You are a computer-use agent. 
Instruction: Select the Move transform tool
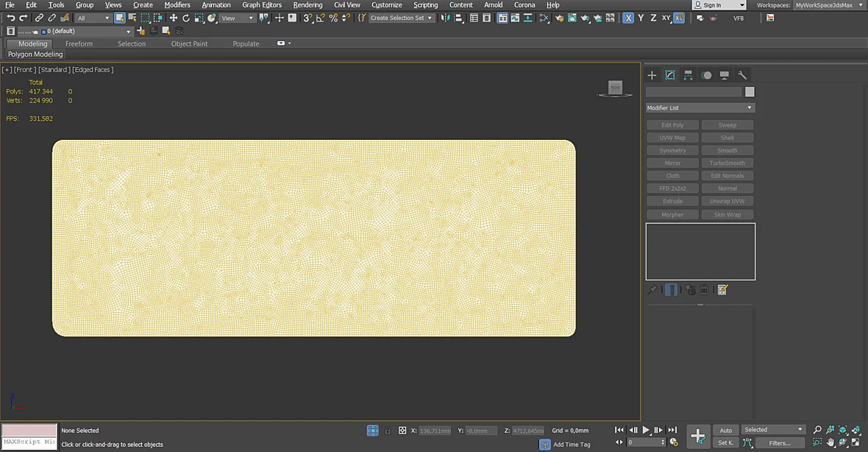pos(174,18)
